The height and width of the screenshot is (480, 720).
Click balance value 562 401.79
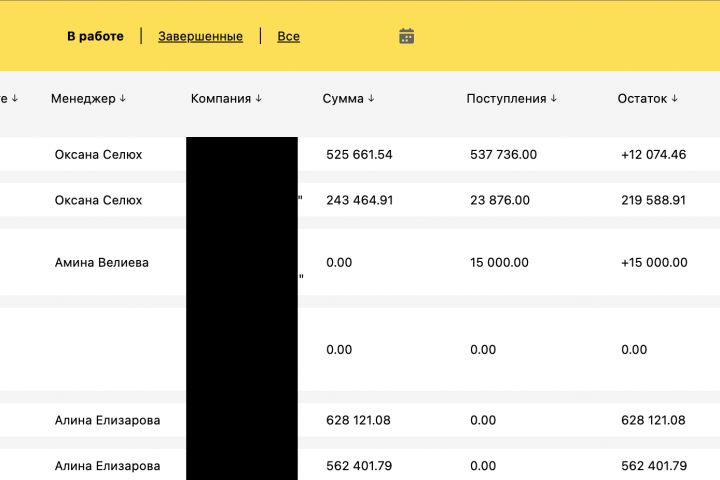pyautogui.click(x=653, y=466)
